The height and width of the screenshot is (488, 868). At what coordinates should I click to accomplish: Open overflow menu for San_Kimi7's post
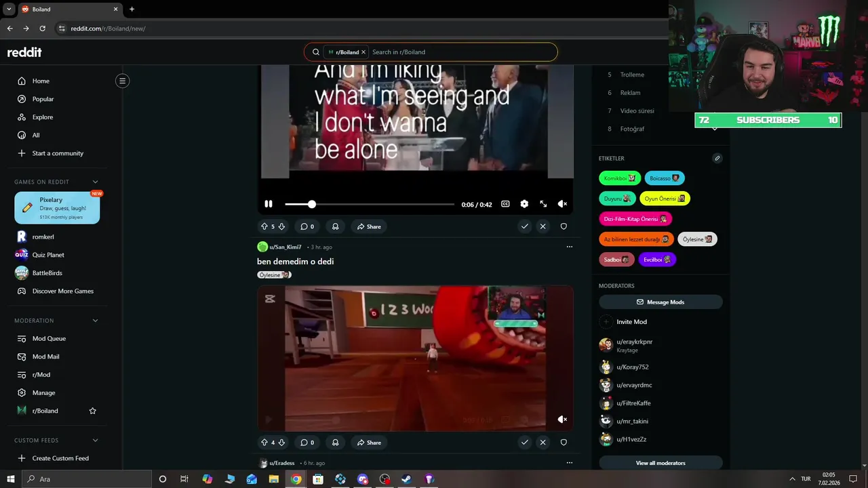click(569, 247)
